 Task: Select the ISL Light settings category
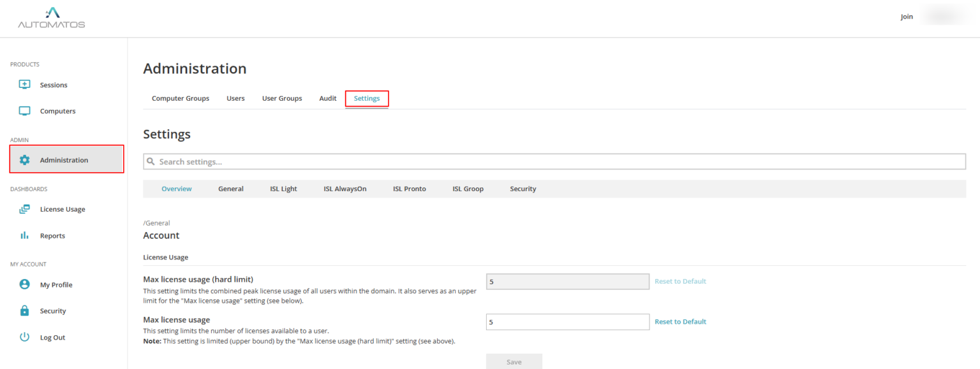[x=283, y=189]
